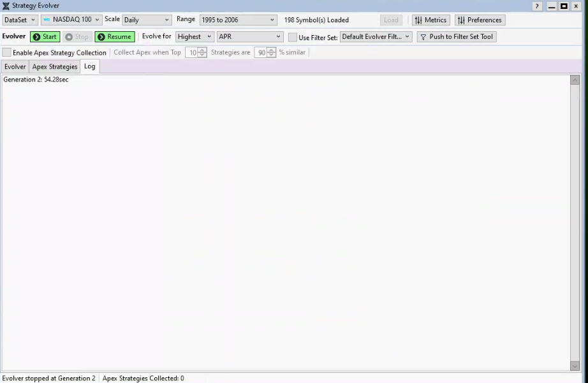
Task: Open the DataSet dropdown
Action: pos(19,20)
